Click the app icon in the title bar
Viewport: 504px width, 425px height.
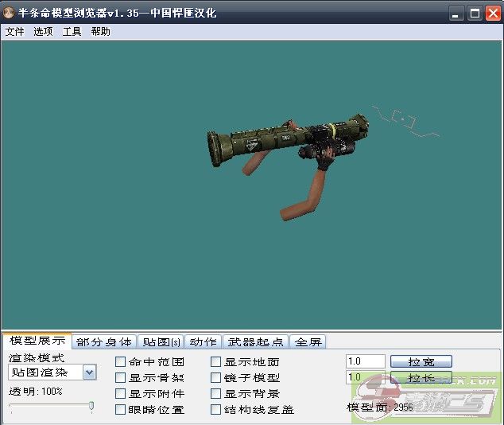[x=9, y=13]
